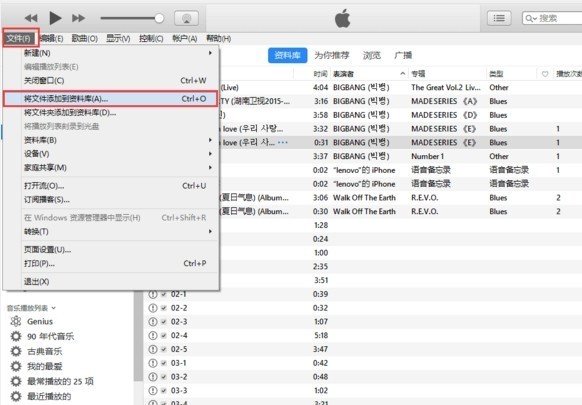Switch to the 广播 tab

tap(403, 55)
